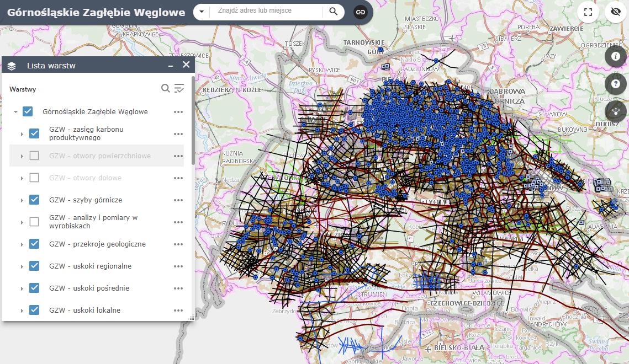Open options menu for Górnośląskie Zagłębie Węglowe
The height and width of the screenshot is (364, 629).
[x=178, y=112]
